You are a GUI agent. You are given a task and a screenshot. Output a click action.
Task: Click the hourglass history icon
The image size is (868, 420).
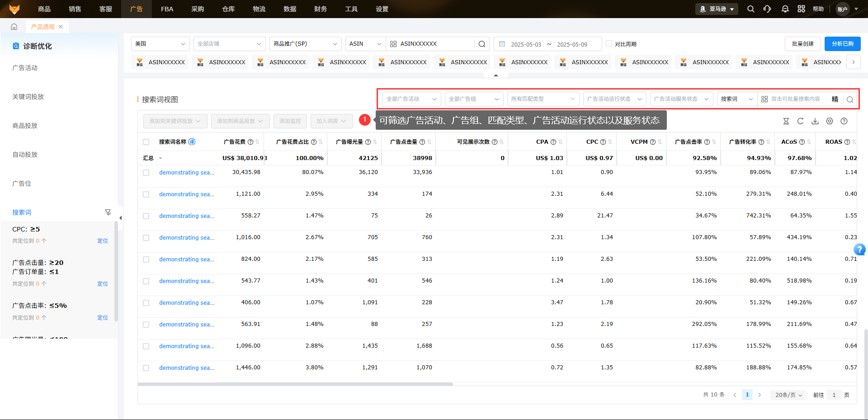786,121
